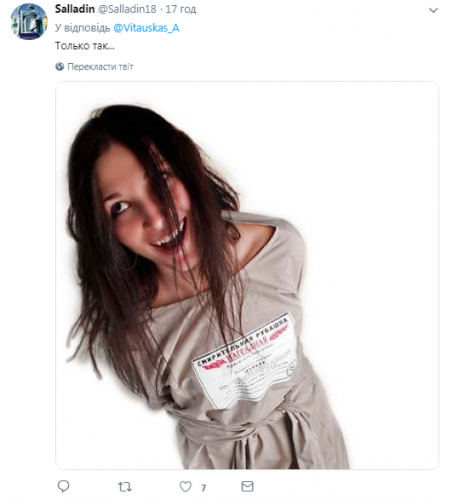This screenshot has height=500, width=458.
Task: Click the globe icon beside Перекласти твіт
Action: point(60,67)
